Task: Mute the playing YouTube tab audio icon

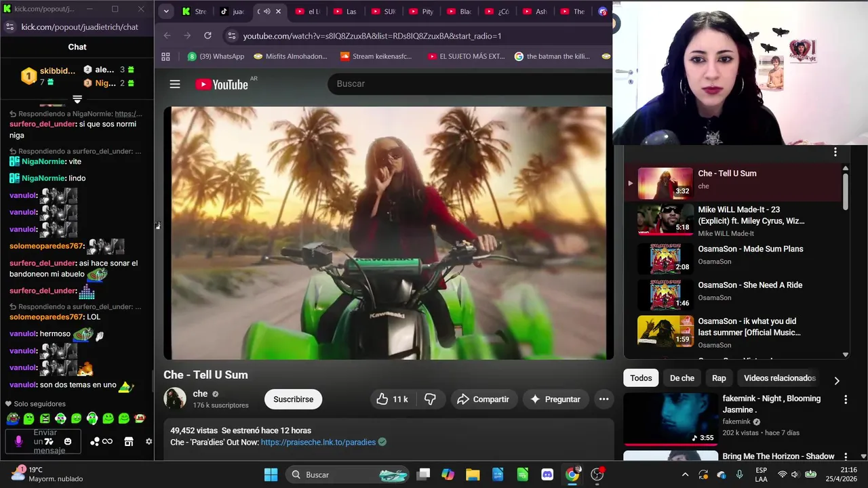Action: point(267,12)
